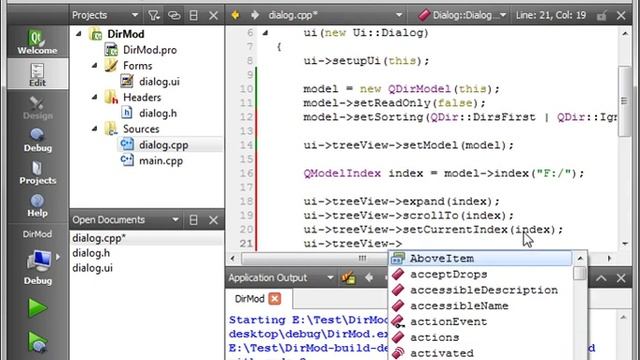
Task: Collapse the Sources folder
Action: [95, 129]
